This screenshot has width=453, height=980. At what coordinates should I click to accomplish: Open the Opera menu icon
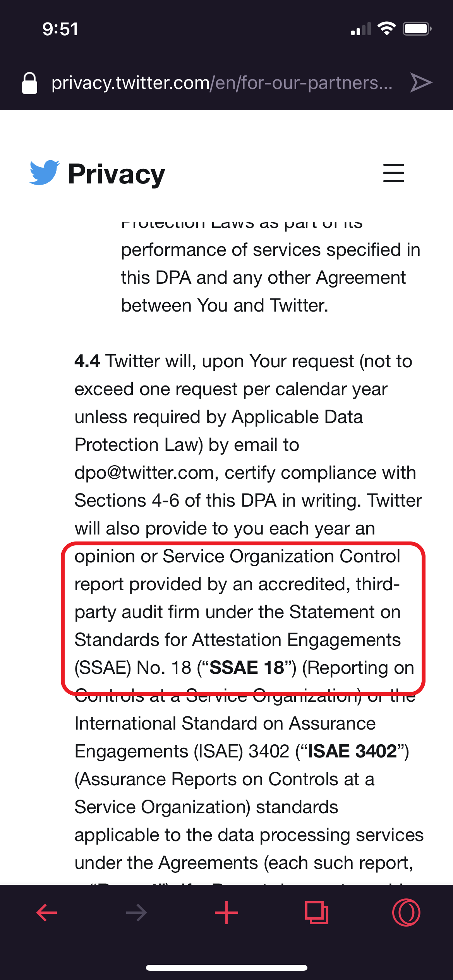pyautogui.click(x=406, y=913)
